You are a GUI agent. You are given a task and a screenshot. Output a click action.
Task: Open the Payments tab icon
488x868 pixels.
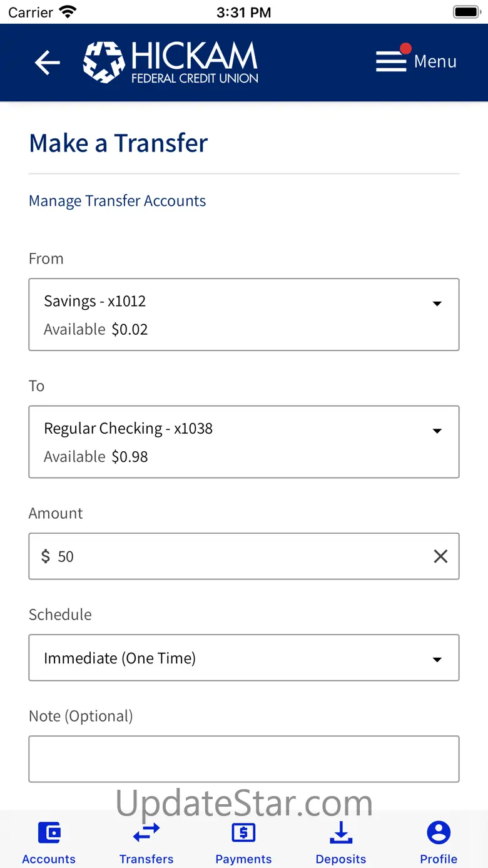(x=243, y=833)
